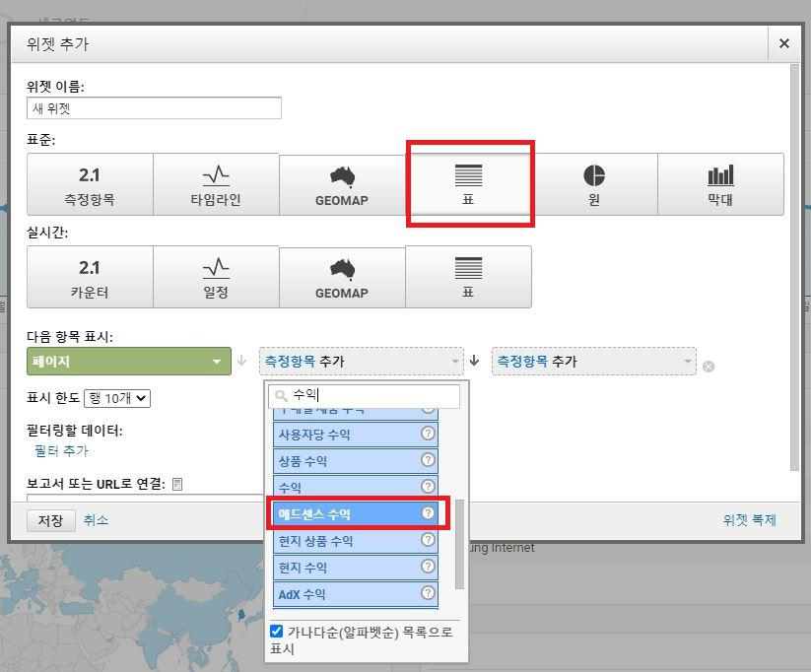Open the green 페이지 dimension dropdown
The width and height of the screenshot is (811, 672).
click(x=128, y=362)
